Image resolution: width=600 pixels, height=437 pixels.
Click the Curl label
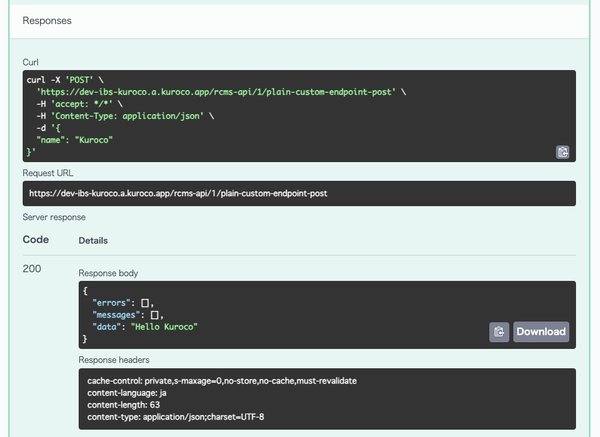click(31, 62)
